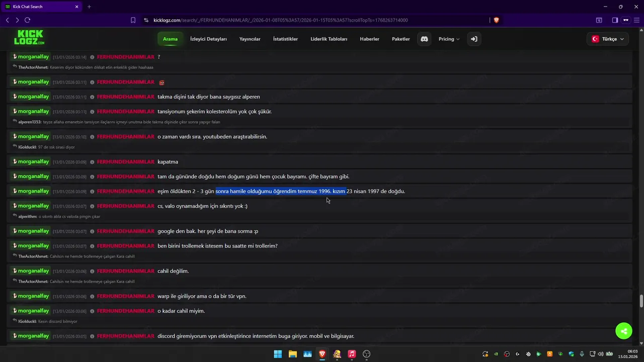Click reply 'IGolduckI: Kesin discord bilmiyor'
The image size is (644, 362).
(x=48, y=321)
